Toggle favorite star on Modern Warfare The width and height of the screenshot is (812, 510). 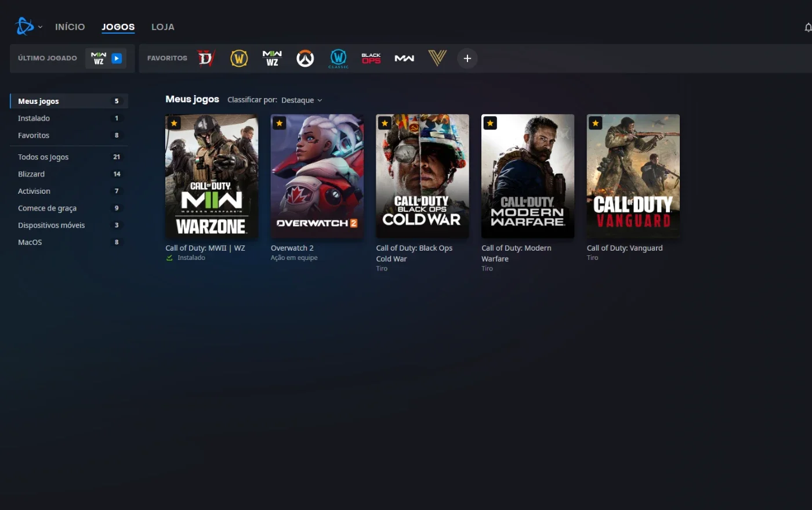(490, 123)
